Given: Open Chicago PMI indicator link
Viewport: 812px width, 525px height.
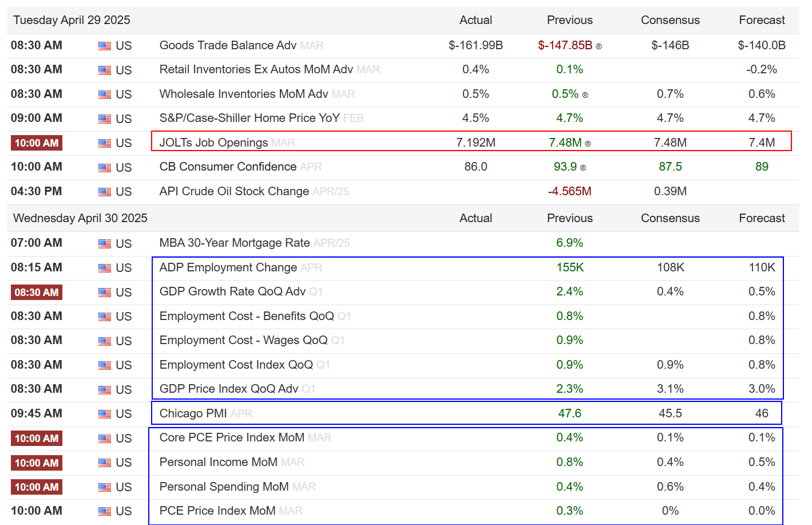Looking at the screenshot, I should click(x=193, y=413).
